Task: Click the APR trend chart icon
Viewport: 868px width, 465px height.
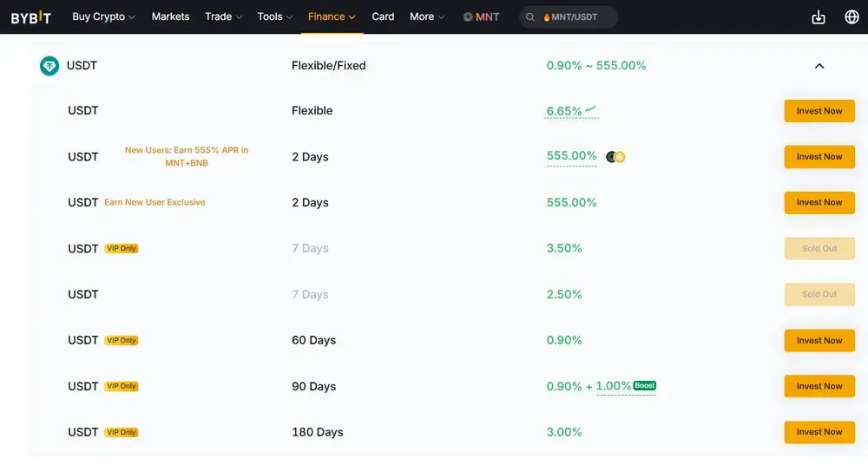Action: pos(591,109)
